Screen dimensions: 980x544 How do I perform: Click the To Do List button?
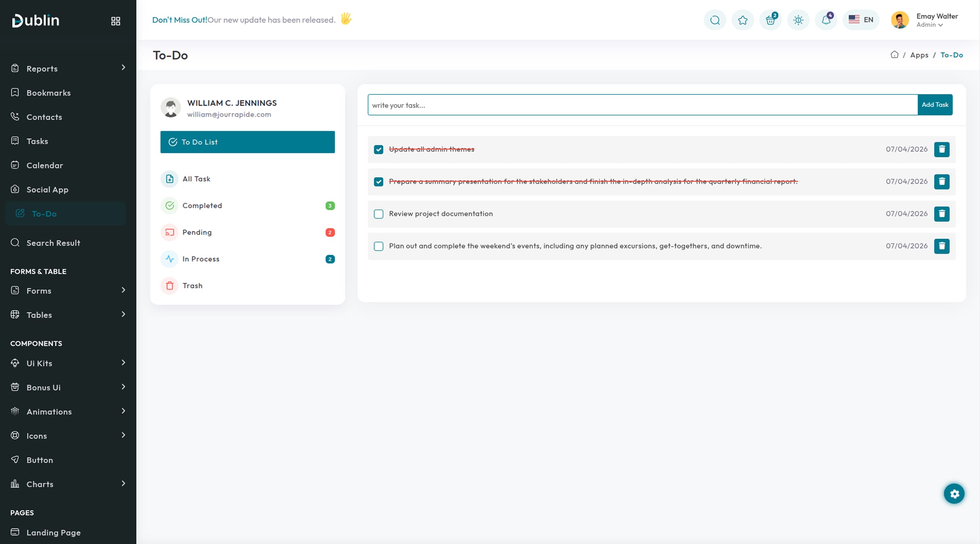point(247,142)
